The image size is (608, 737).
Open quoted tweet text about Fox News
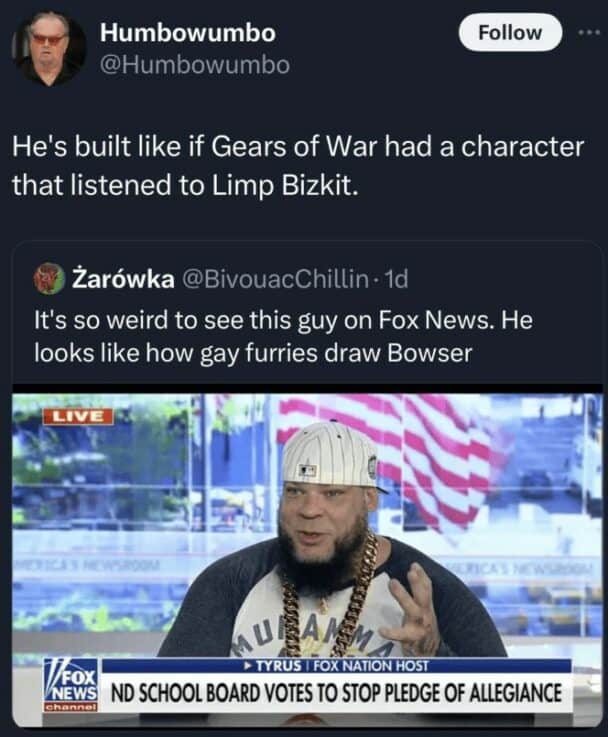pos(283,336)
